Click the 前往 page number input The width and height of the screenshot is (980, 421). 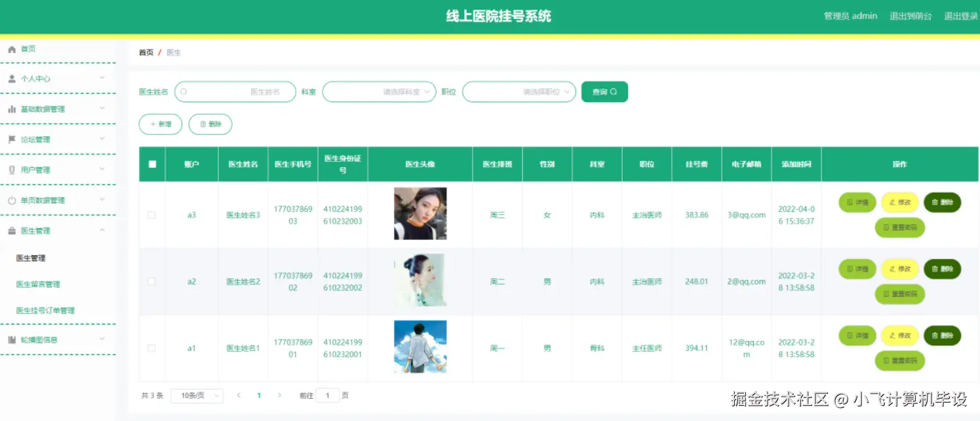(x=328, y=395)
